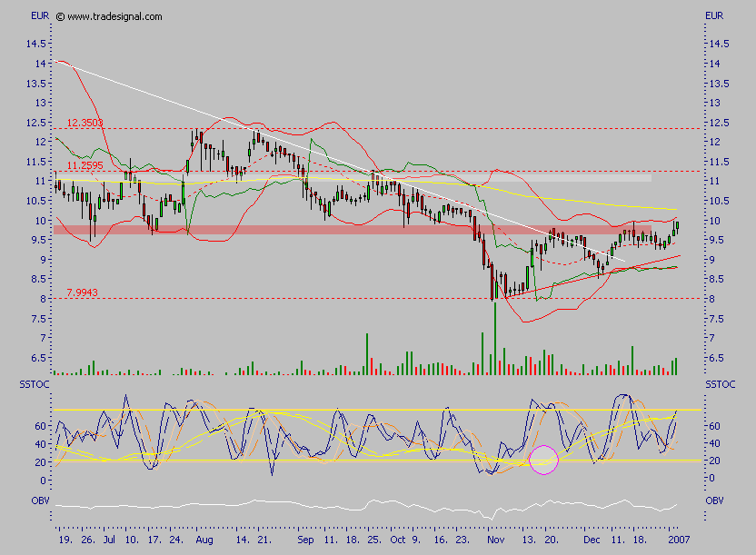Click the 17. date label
This screenshot has width=756, height=555.
(154, 540)
